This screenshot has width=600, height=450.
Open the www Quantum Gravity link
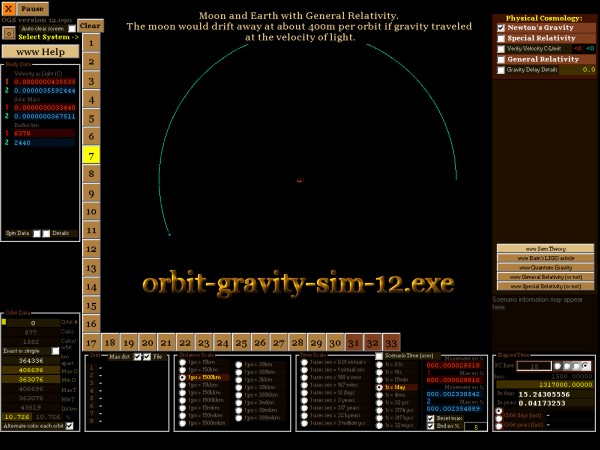[x=545, y=267]
